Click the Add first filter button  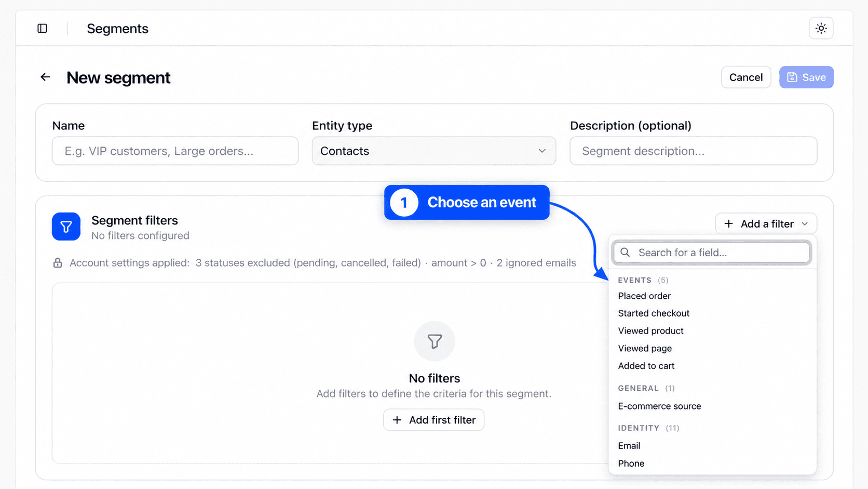[x=433, y=420]
